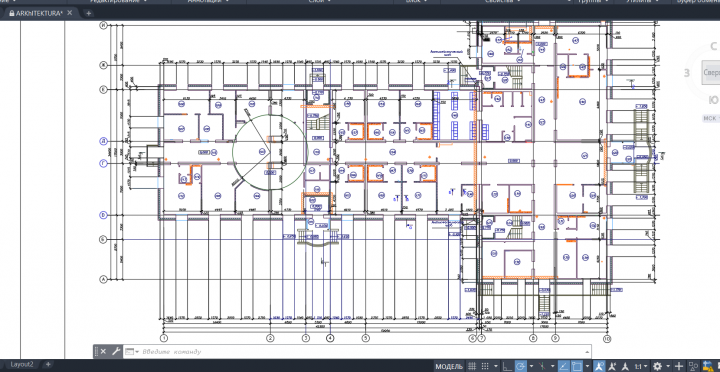Screen dimensions: 720x372
Task: Select axis bubble В on left
Action: (x=104, y=215)
